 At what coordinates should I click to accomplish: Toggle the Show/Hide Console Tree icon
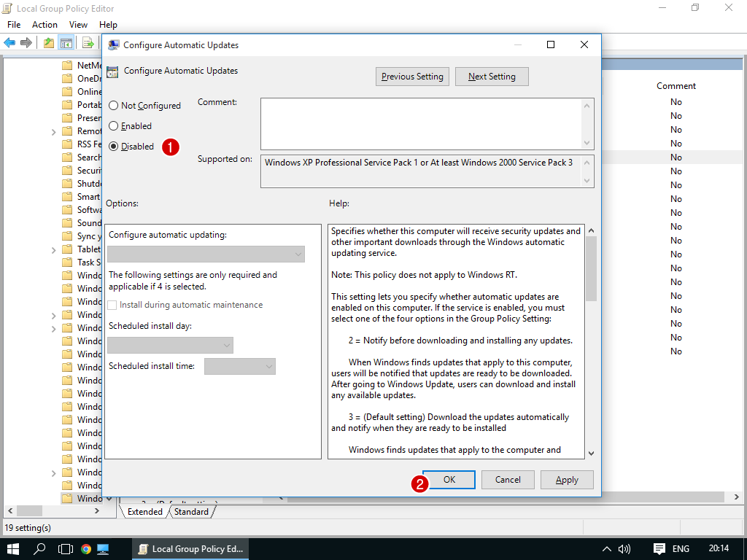click(x=66, y=42)
